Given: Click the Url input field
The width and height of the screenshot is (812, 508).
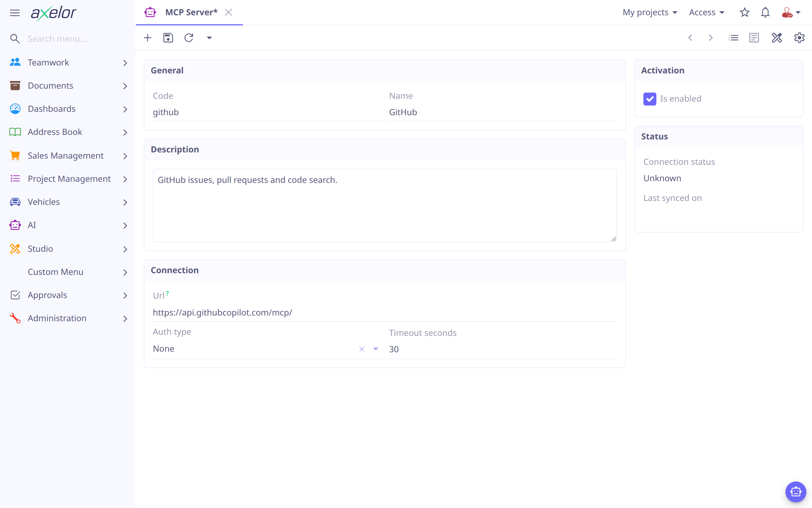Looking at the screenshot, I should tap(385, 312).
